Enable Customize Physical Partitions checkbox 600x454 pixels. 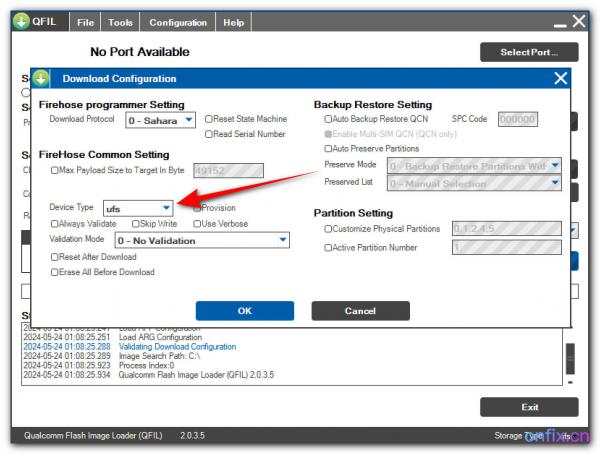[328, 229]
